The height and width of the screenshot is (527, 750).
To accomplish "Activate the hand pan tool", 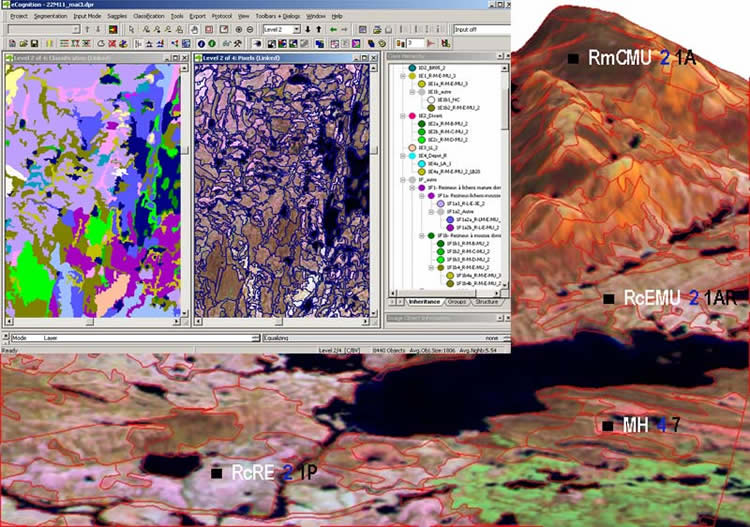I will (194, 30).
